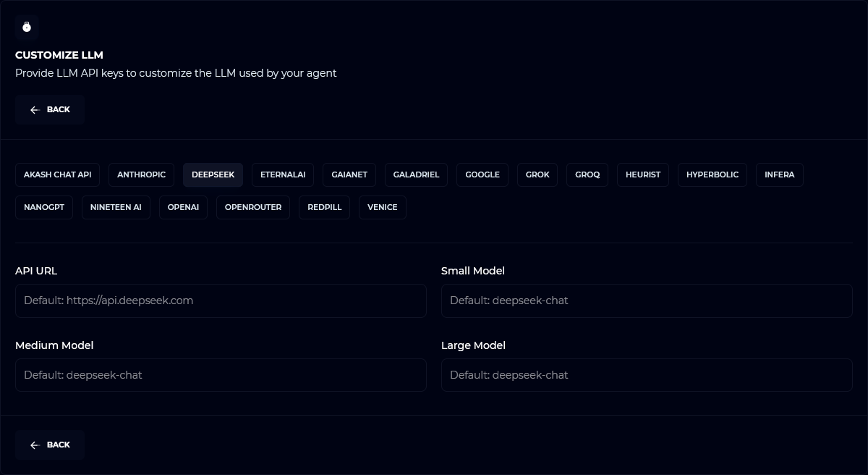
Task: Focus the Medium Model input field
Action: 221,375
